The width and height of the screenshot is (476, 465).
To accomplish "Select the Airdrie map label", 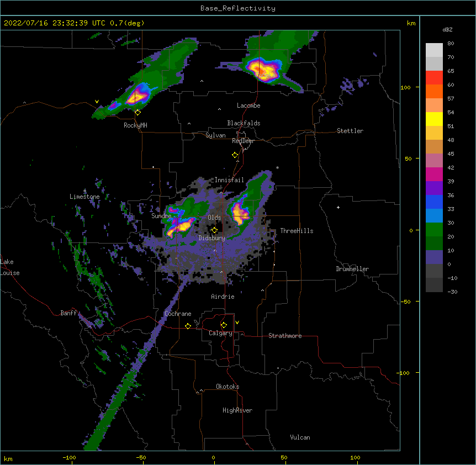I will 223,297.
